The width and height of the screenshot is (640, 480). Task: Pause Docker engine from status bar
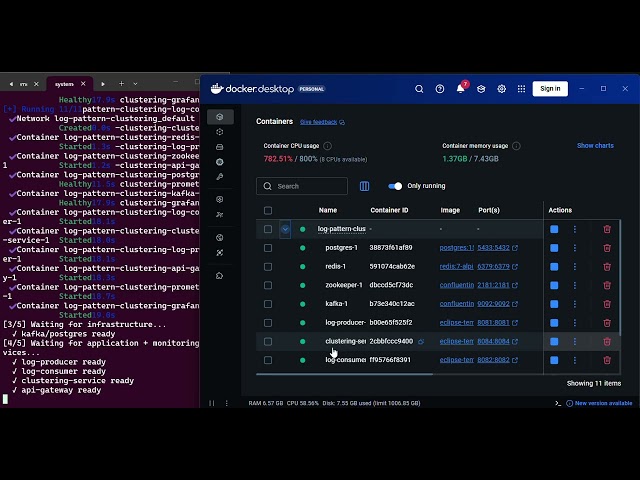(211, 403)
